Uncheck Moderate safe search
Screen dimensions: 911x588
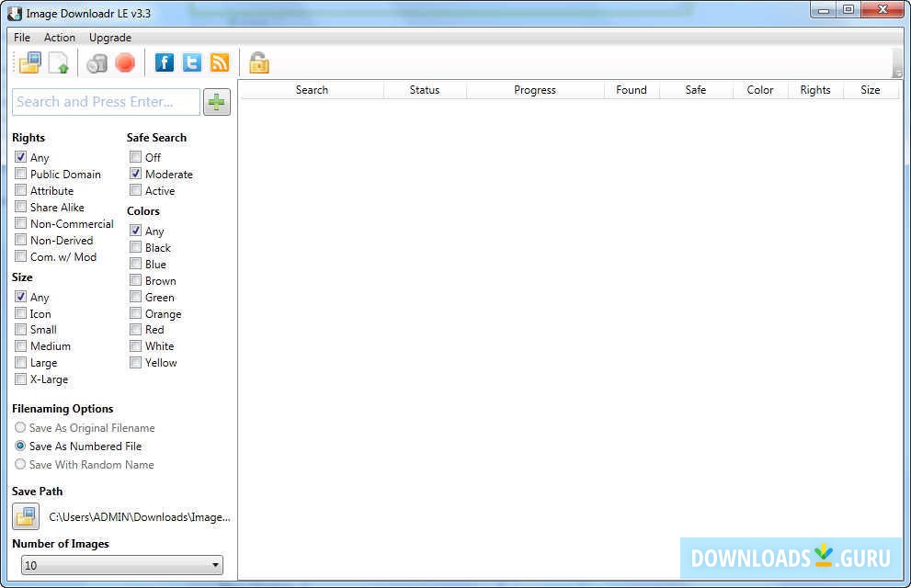[135, 174]
